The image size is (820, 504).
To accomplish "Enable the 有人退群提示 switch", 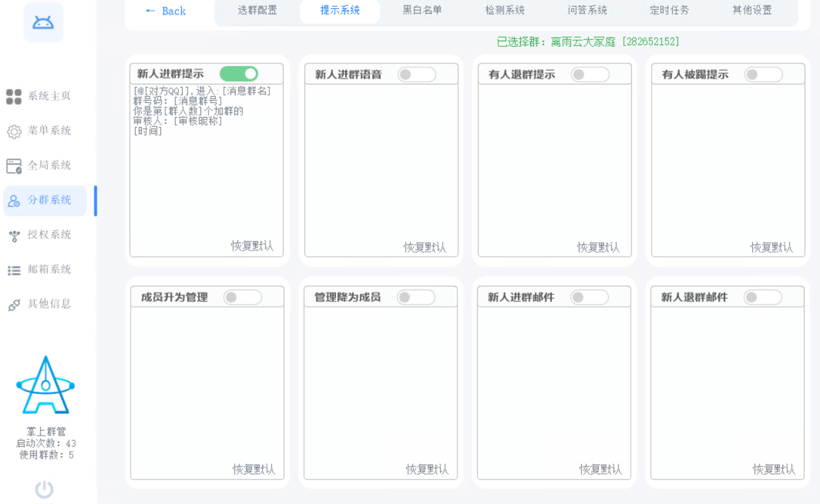I will pos(590,75).
